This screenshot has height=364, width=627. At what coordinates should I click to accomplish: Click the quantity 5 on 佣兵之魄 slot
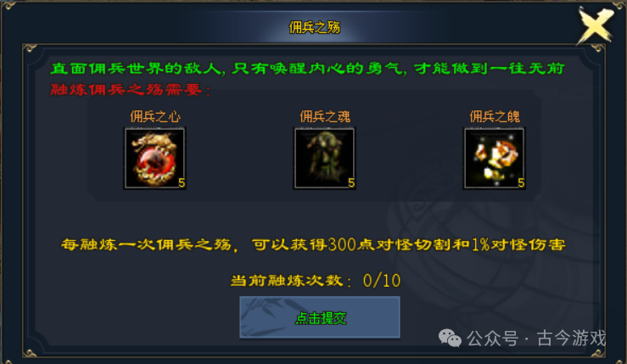click(x=521, y=182)
